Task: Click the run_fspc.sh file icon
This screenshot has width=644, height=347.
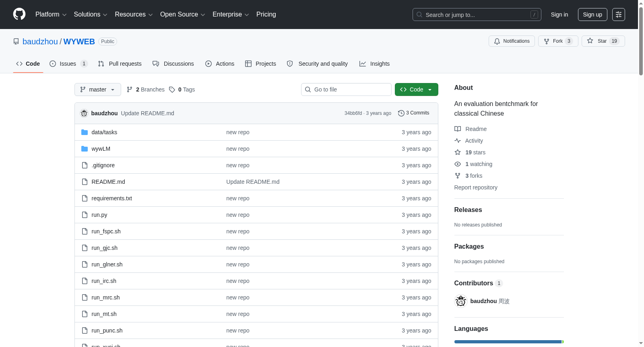Action: tap(85, 231)
